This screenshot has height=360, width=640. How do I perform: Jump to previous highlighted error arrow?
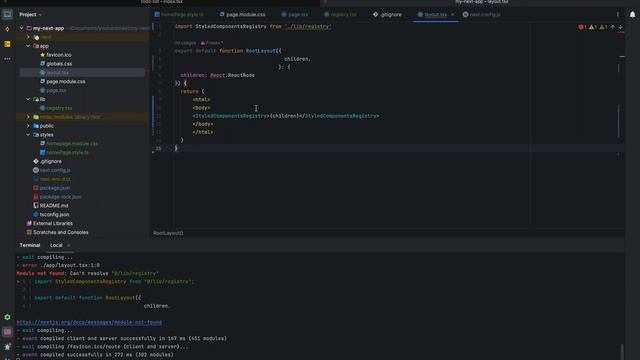click(x=612, y=27)
